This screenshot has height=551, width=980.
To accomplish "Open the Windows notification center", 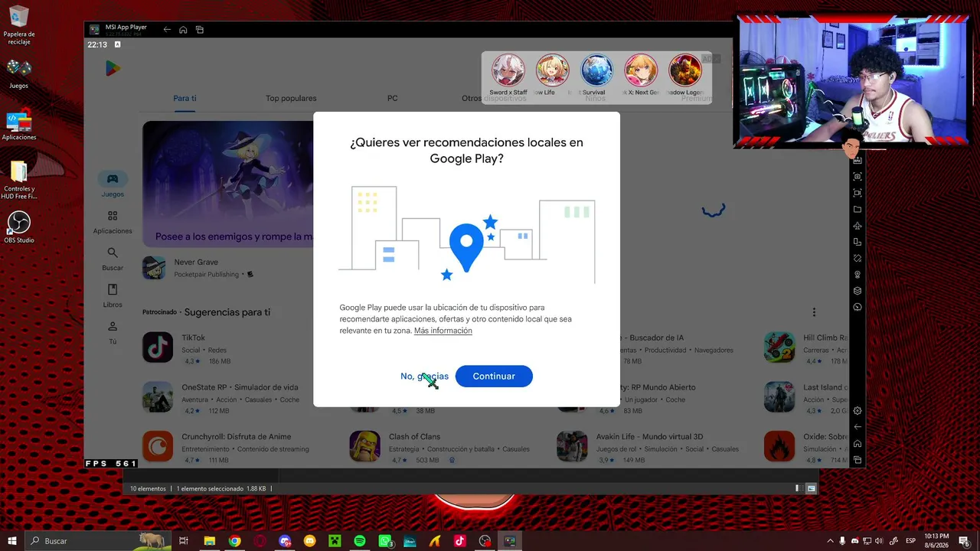I will click(964, 541).
